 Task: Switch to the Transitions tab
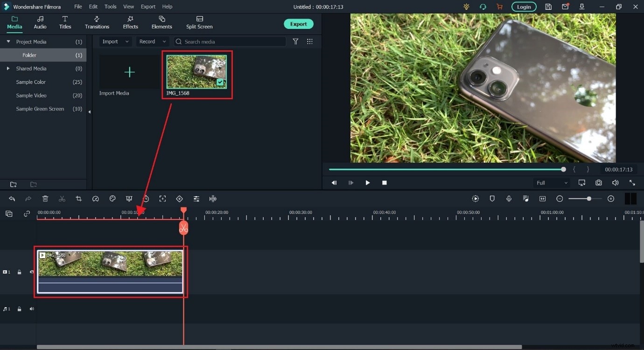click(97, 22)
